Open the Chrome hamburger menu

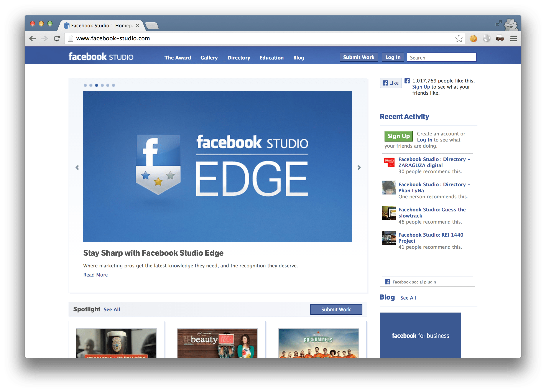click(x=513, y=38)
